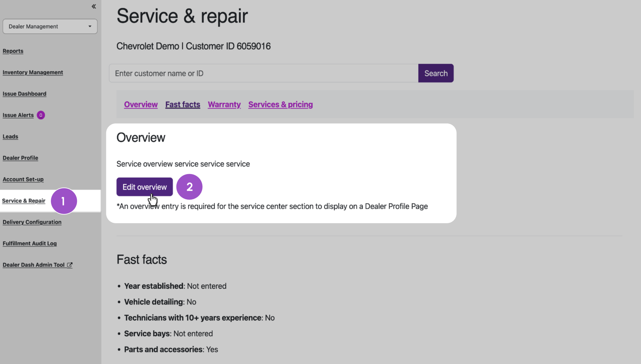Image resolution: width=641 pixels, height=364 pixels.
Task: Jump to the Overview section tab
Action: click(141, 104)
